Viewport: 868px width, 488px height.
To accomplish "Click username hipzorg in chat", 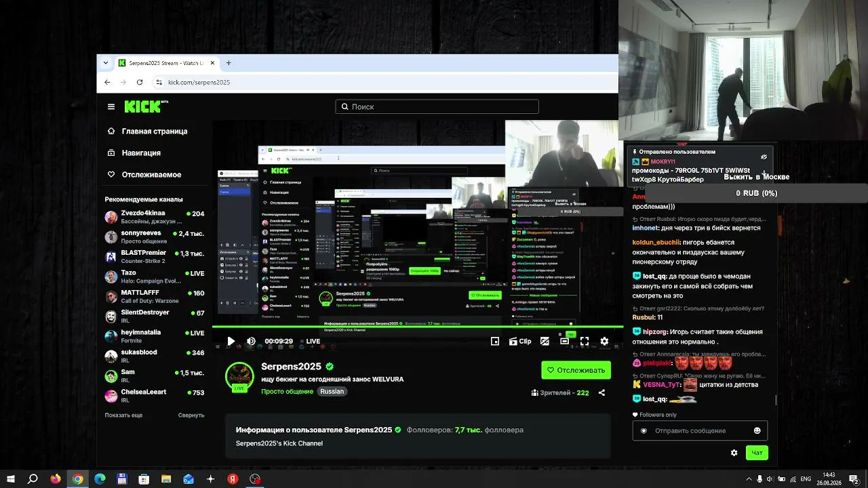I will 655,332.
